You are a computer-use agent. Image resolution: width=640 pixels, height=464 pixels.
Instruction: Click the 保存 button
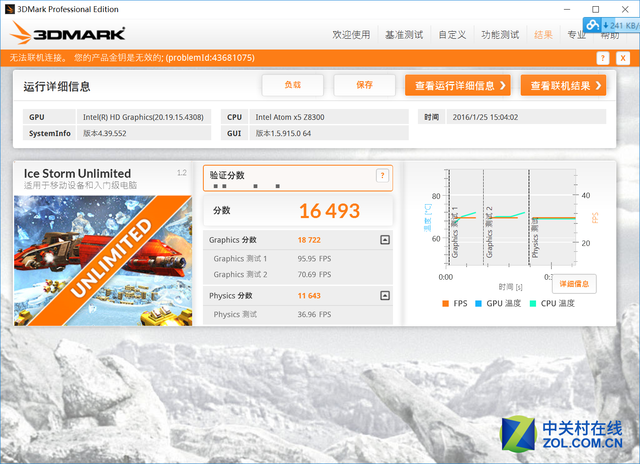[x=364, y=85]
